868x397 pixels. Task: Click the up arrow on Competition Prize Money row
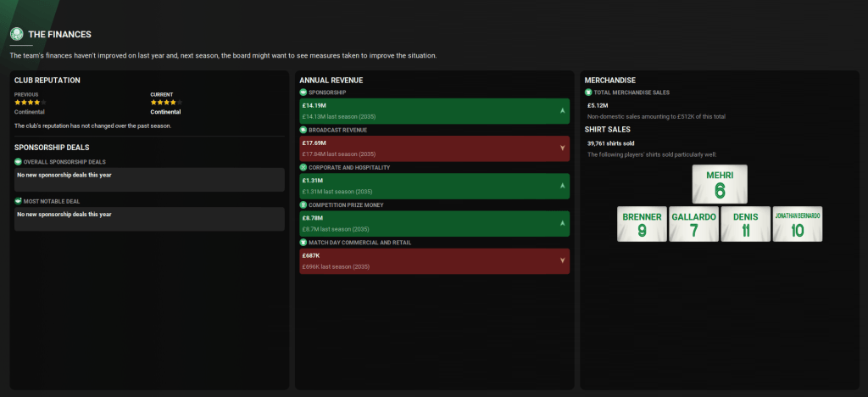(562, 223)
